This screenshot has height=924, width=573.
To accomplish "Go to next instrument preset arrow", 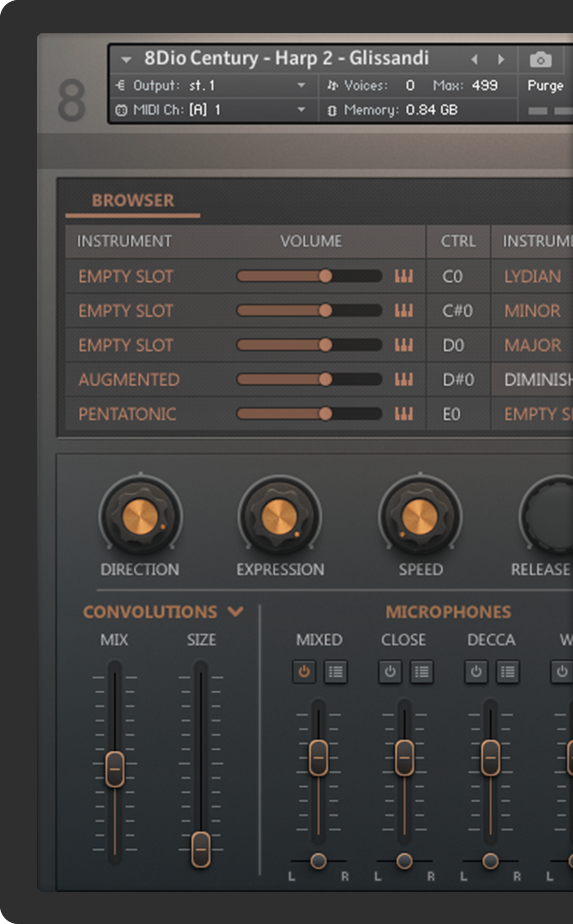I will [501, 60].
